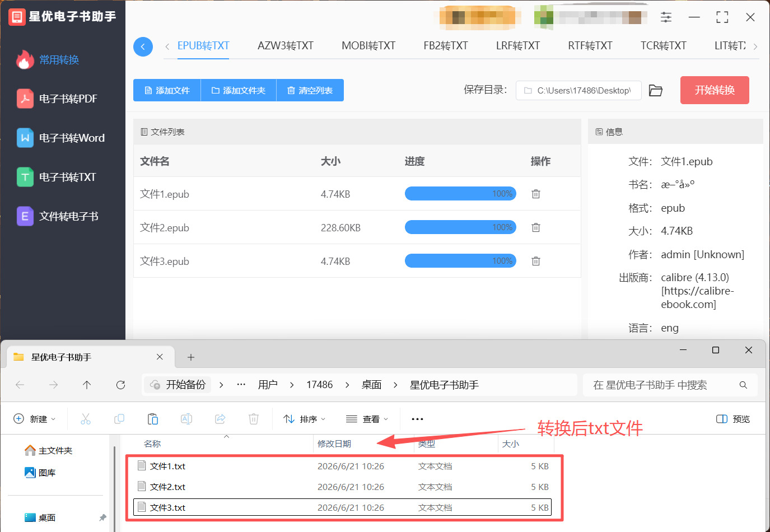This screenshot has height=532, width=770.
Task: Click the 228.60KB size cell
Action: coord(340,228)
